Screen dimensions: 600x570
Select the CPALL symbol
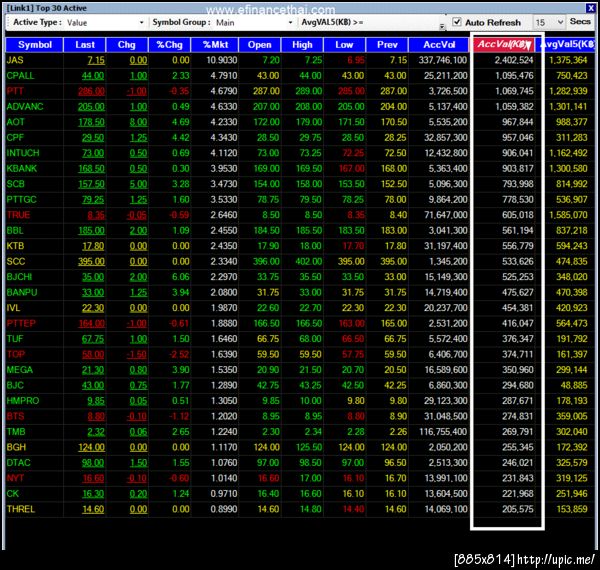(20, 76)
